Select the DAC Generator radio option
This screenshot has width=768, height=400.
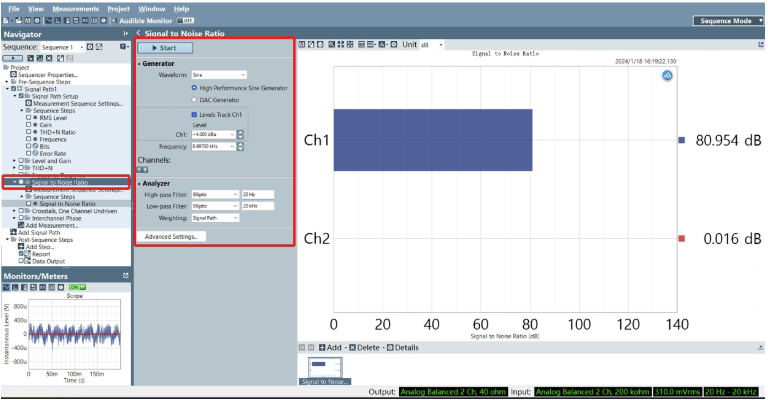click(x=192, y=99)
